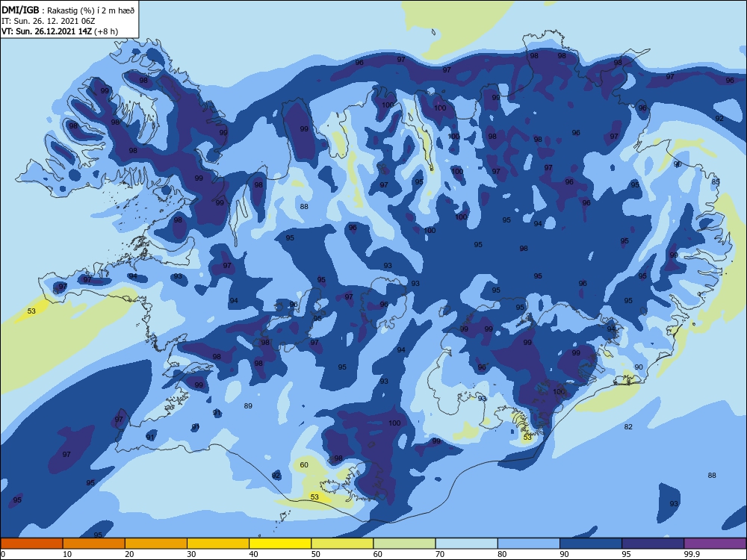The height and width of the screenshot is (560, 747).
Task: Click the 'VT: Sun. 26.12.2021 14Z (+8 h)' line
Action: click(x=60, y=31)
